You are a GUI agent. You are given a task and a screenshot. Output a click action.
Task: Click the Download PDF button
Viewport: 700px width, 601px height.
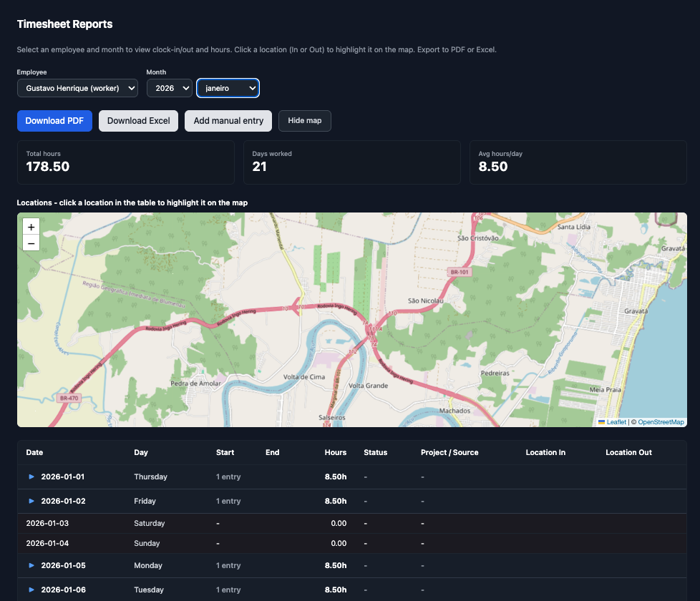(x=54, y=120)
